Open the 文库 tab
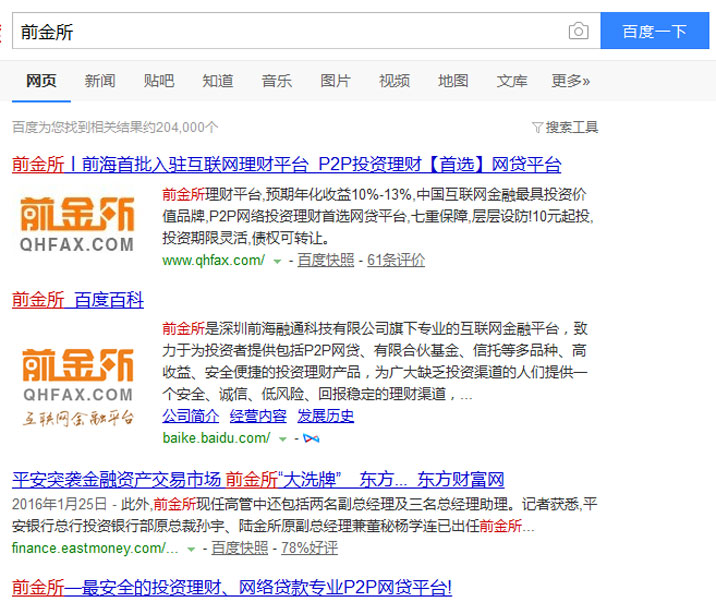Image resolution: width=716 pixels, height=602 pixels. coord(512,81)
